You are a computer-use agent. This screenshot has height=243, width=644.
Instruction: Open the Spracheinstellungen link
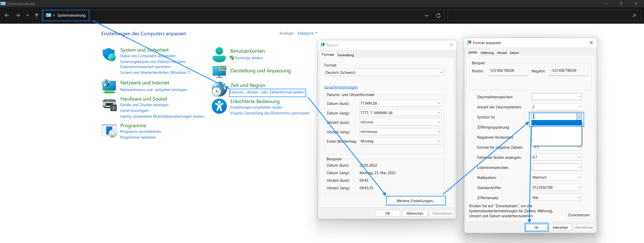[x=341, y=87]
